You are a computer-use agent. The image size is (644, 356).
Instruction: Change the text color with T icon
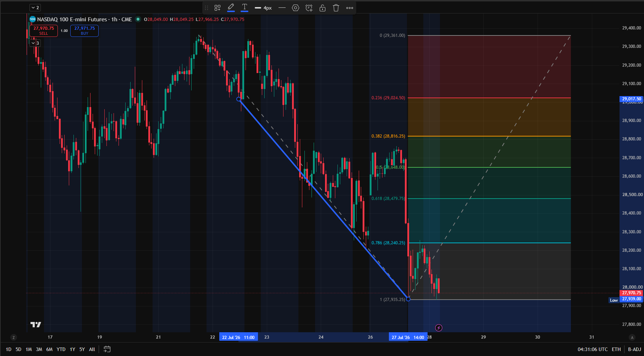(244, 7)
